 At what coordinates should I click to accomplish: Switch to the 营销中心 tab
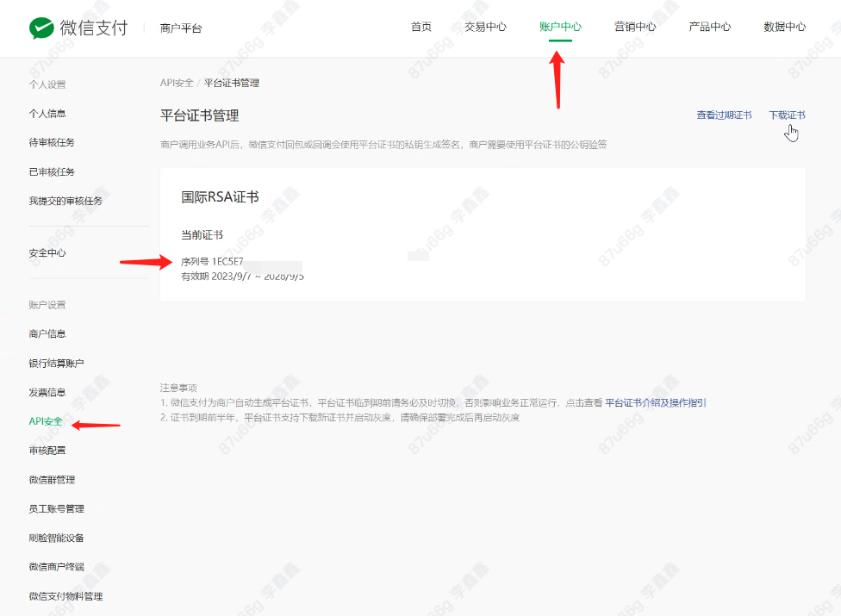pyautogui.click(x=635, y=27)
